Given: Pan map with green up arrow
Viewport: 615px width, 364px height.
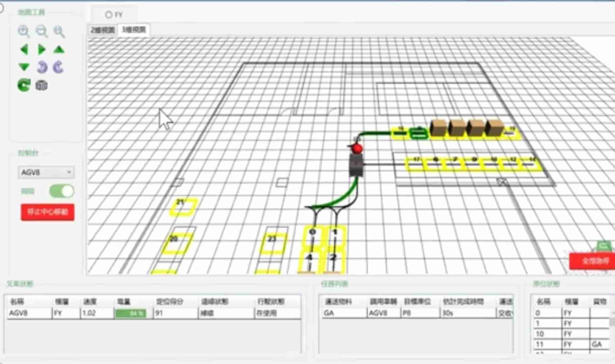Looking at the screenshot, I should click(x=59, y=50).
